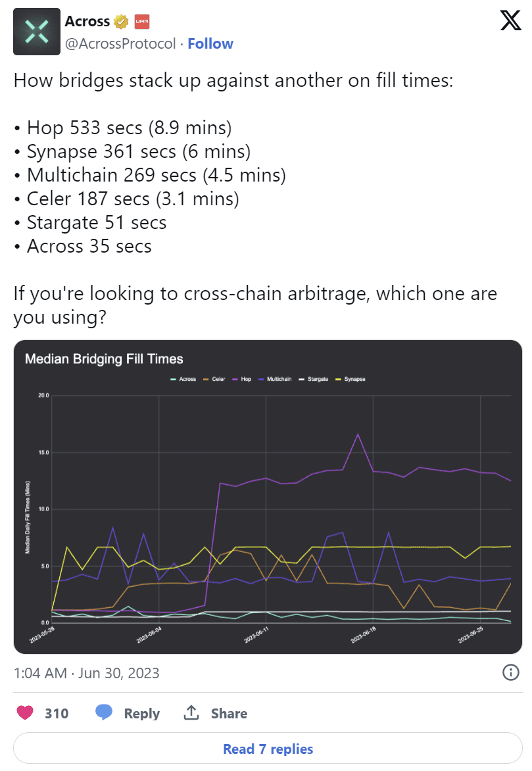Image resolution: width=532 pixels, height=771 pixels.
Task: Click the red UMA affiliate badge
Action: [142, 22]
